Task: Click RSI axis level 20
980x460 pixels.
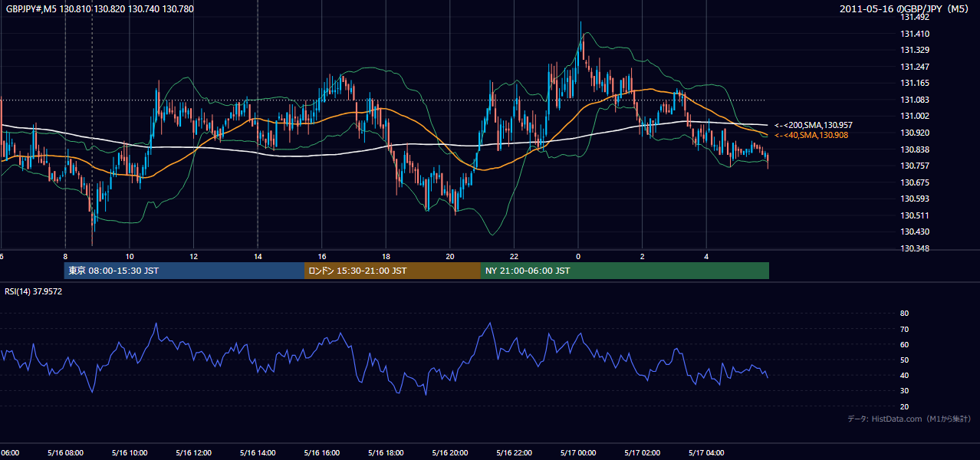Action: (905, 406)
